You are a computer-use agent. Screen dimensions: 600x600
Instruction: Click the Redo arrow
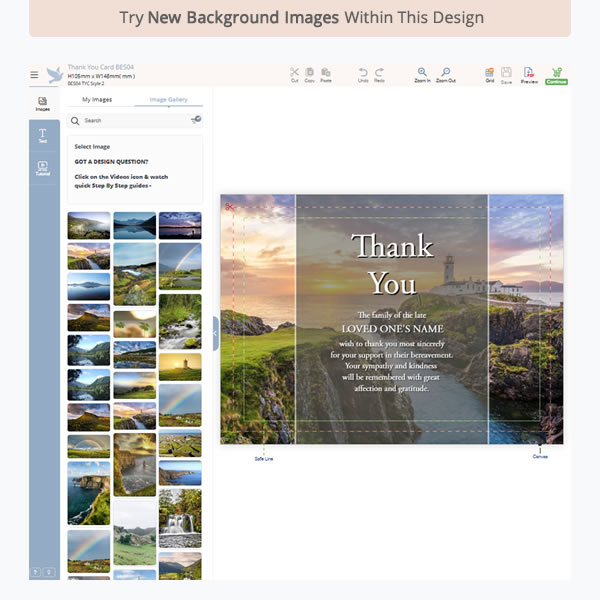point(379,73)
